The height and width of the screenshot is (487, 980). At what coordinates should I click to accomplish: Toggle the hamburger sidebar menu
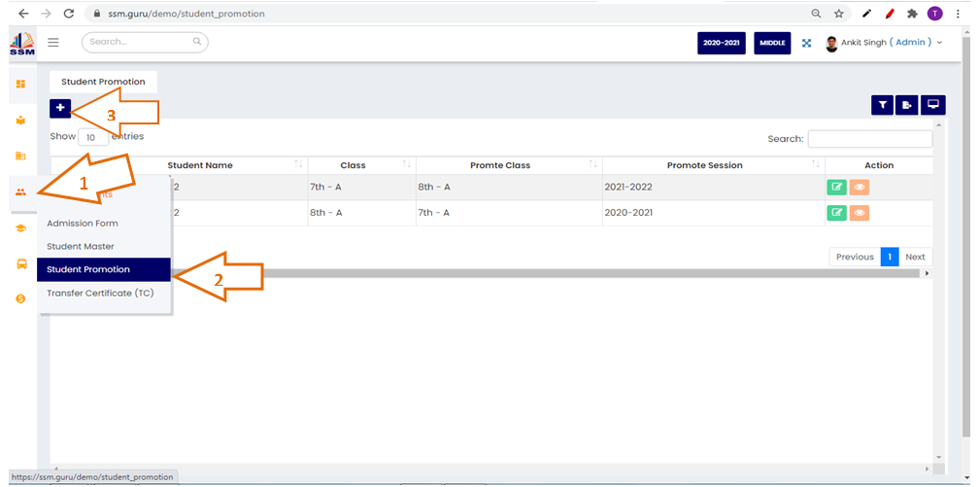click(53, 43)
